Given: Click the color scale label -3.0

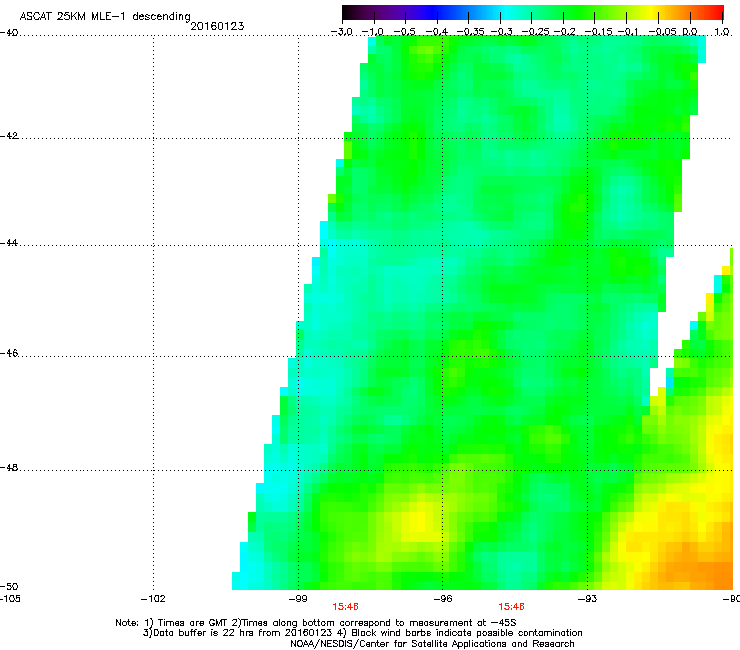Looking at the screenshot, I should 341,32.
